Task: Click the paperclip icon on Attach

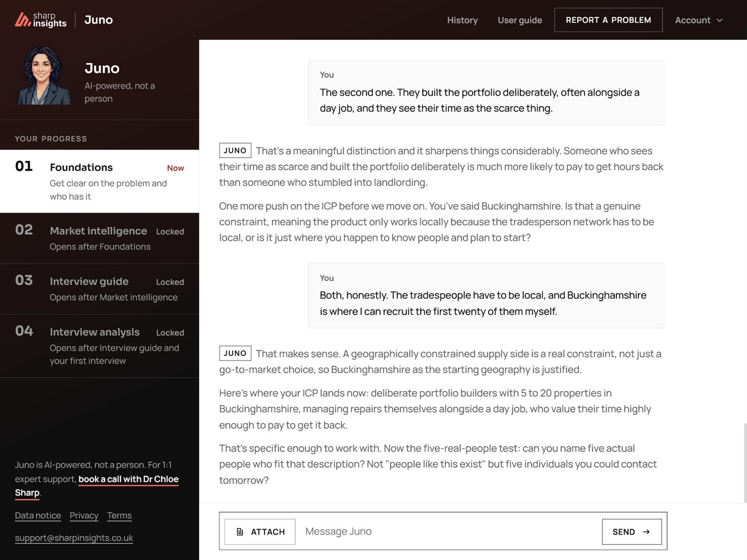Action: (240, 532)
